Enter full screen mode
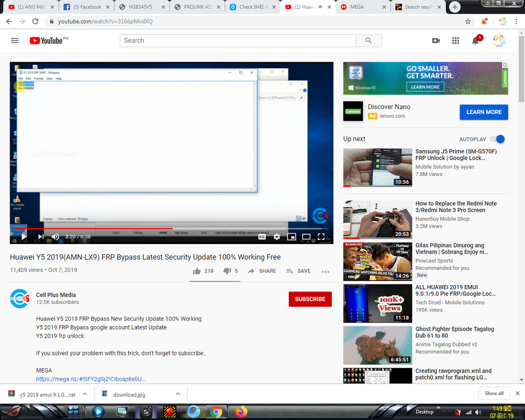 pos(321,236)
